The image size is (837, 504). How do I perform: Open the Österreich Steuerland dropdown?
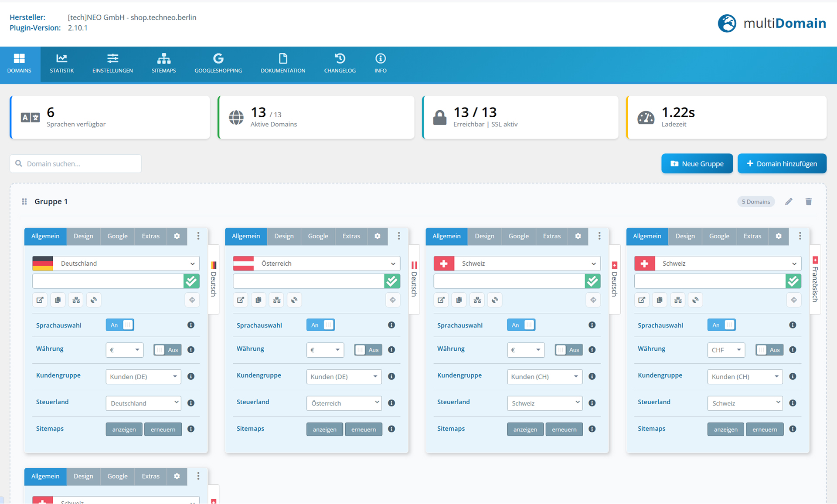[x=344, y=403]
